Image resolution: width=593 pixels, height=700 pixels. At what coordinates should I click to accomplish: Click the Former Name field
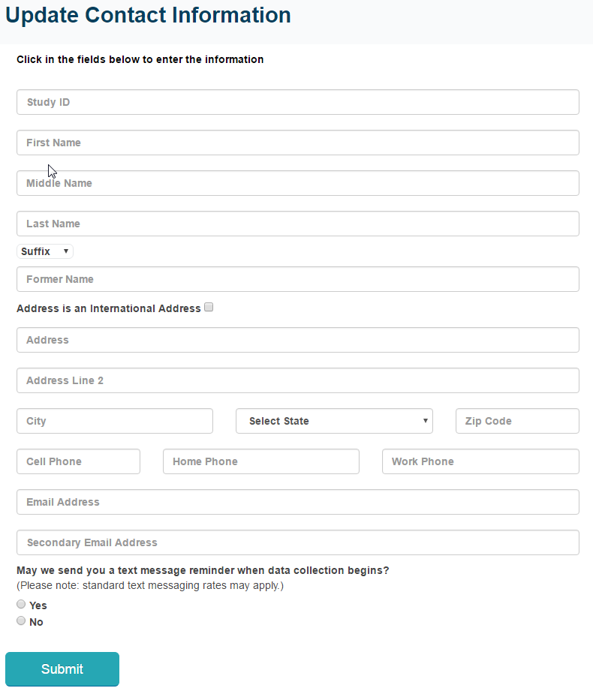(297, 279)
